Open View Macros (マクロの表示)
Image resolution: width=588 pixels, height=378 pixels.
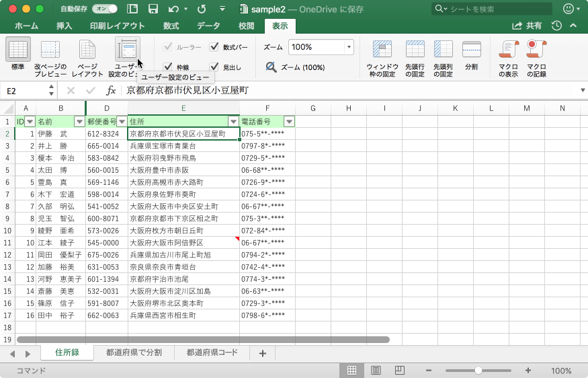(x=509, y=59)
